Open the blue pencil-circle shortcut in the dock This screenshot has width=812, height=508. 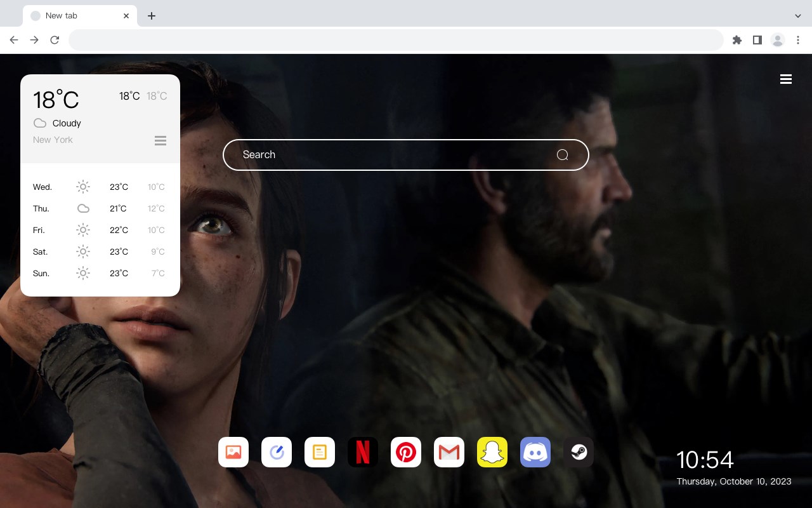click(x=277, y=452)
